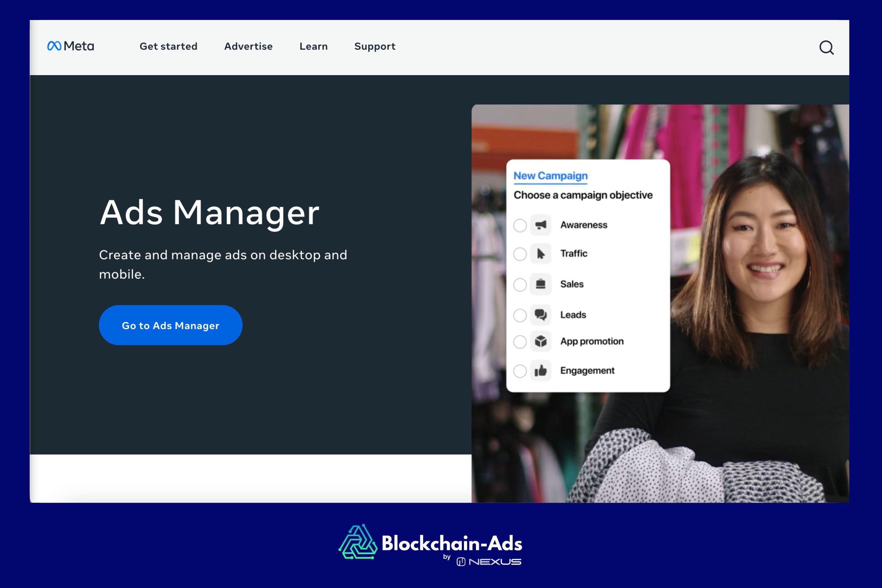
Task: Click the search magnifier icon
Action: (826, 48)
